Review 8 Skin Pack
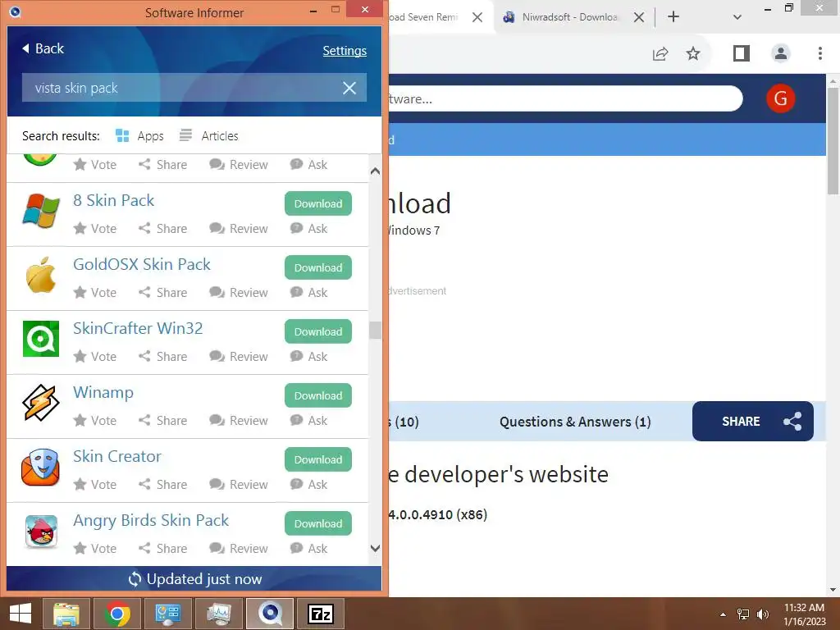The image size is (840, 630). 239,229
